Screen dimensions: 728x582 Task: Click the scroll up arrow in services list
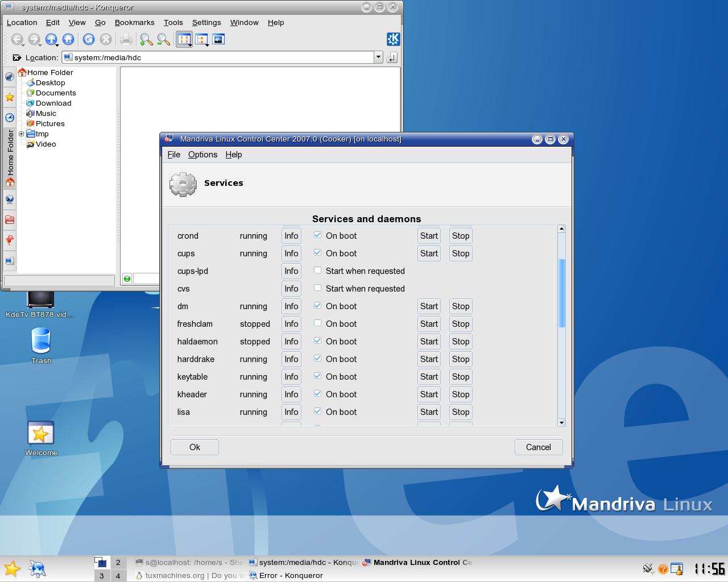[562, 228]
